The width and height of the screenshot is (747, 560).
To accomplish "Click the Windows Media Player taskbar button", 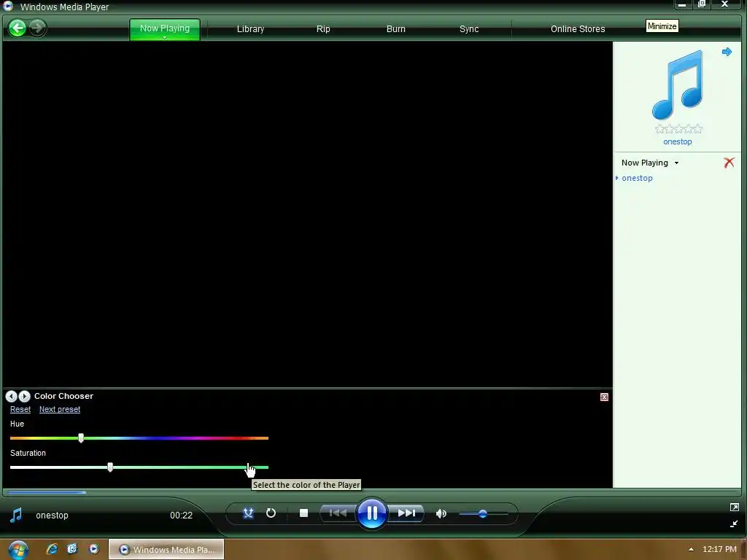I will point(166,550).
